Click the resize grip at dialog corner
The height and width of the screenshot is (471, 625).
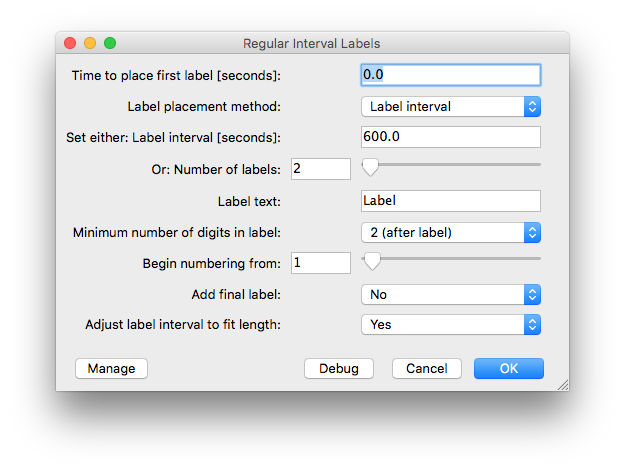point(562,384)
